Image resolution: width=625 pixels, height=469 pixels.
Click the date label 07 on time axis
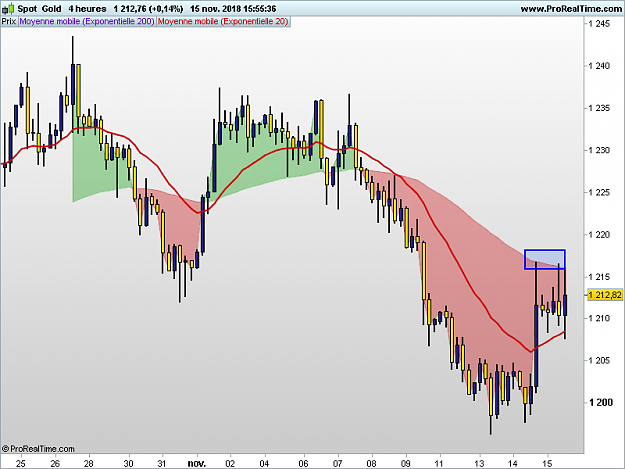338,463
